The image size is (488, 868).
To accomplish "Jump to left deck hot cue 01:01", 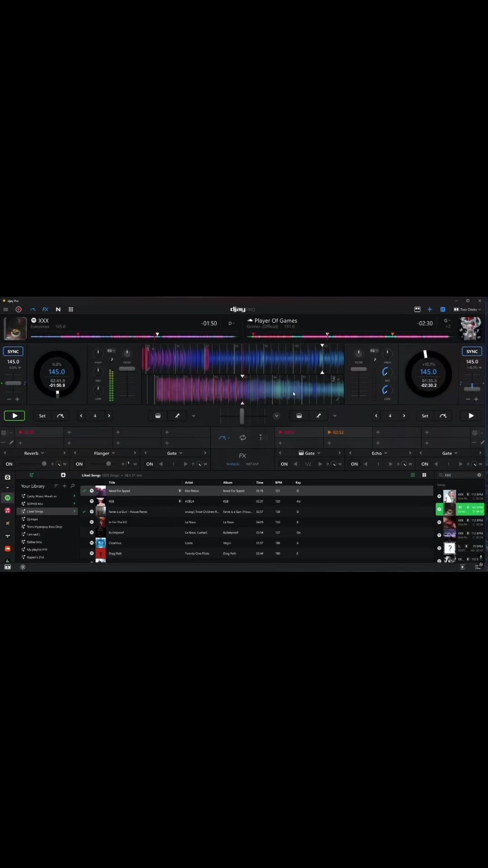I will [x=39, y=433].
